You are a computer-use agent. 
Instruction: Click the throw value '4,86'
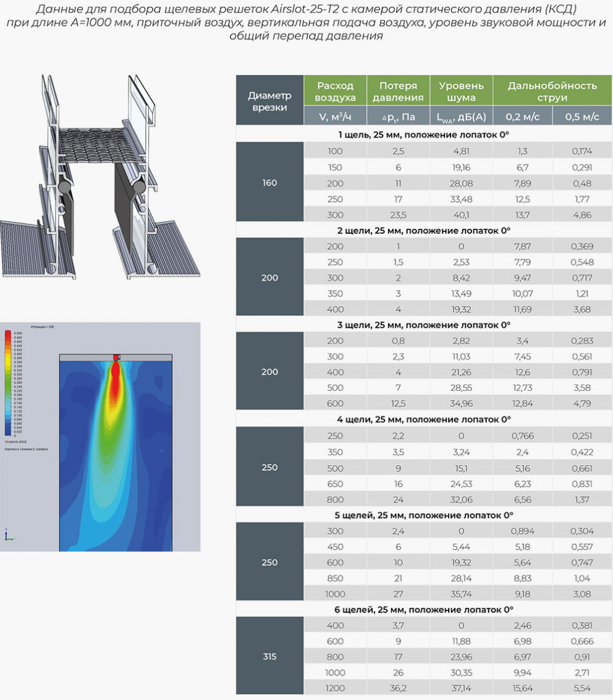[x=582, y=215]
